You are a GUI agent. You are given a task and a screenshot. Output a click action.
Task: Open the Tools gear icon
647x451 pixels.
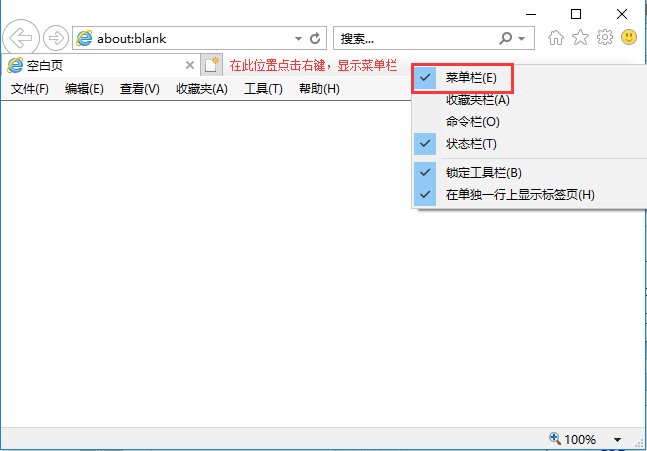point(604,38)
